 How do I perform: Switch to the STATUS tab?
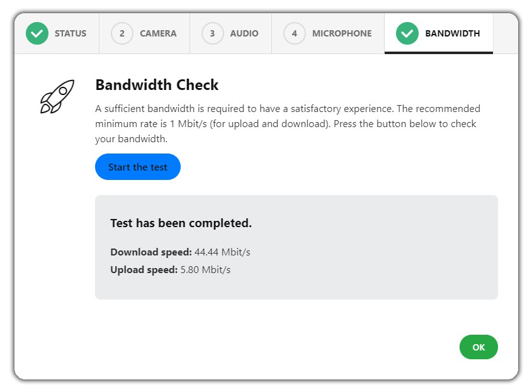[57, 33]
